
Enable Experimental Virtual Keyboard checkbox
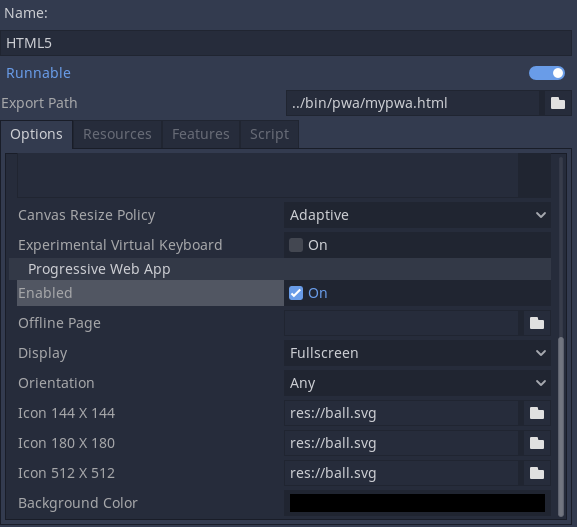[x=296, y=245]
